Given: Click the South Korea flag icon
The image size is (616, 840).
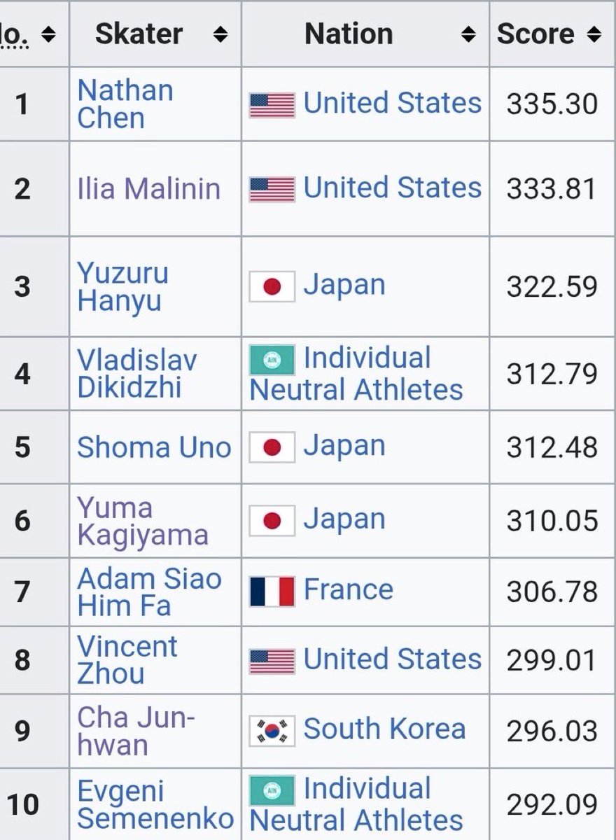Looking at the screenshot, I should coord(272,731).
